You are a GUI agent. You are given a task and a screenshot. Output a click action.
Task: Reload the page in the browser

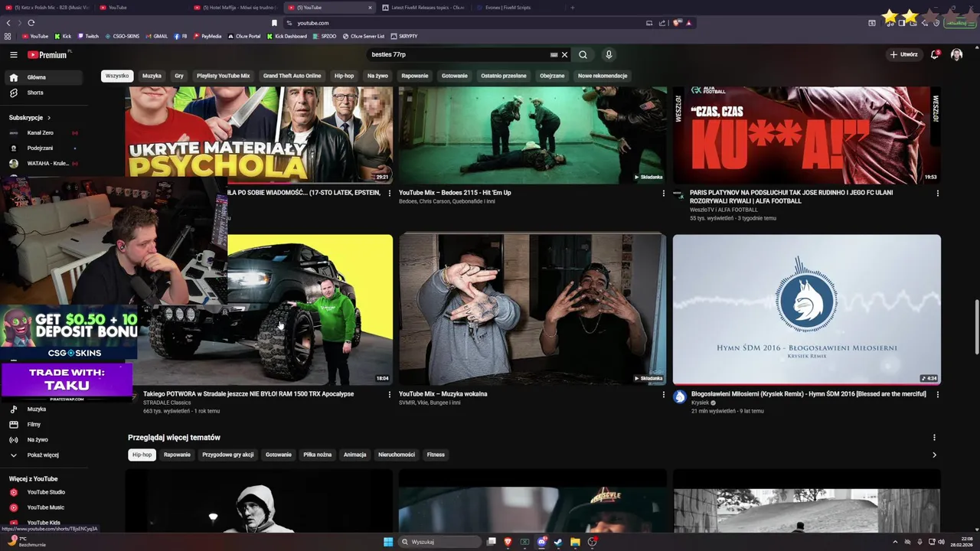tap(31, 23)
